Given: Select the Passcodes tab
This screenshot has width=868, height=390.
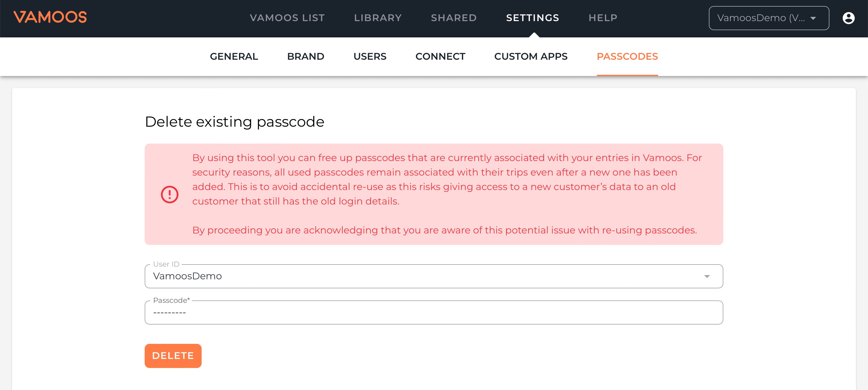Looking at the screenshot, I should point(627,56).
